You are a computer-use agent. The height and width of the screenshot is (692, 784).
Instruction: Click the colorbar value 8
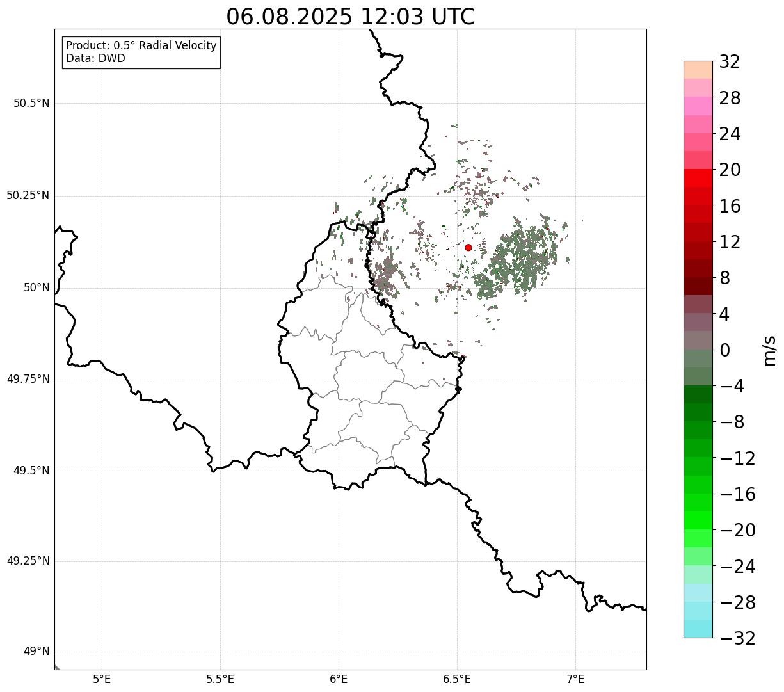pyautogui.click(x=724, y=278)
